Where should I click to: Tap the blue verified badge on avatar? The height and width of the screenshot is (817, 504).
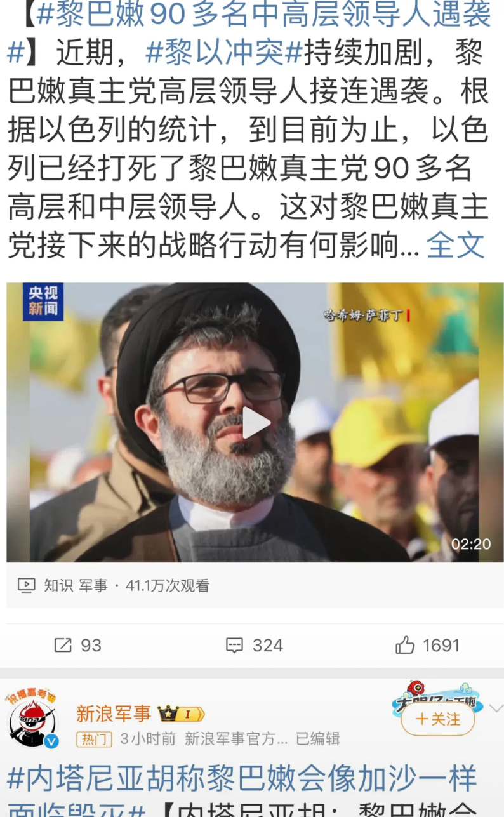click(51, 741)
